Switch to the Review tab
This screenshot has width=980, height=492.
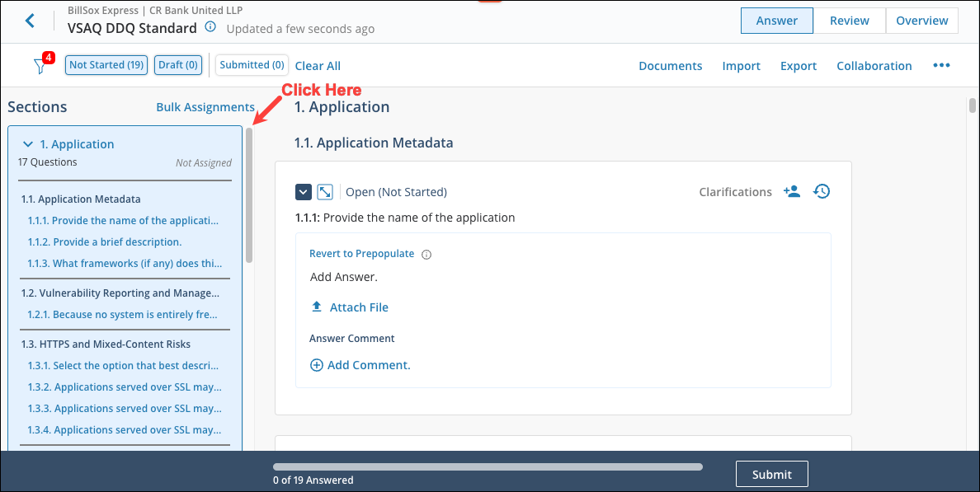pyautogui.click(x=849, y=21)
